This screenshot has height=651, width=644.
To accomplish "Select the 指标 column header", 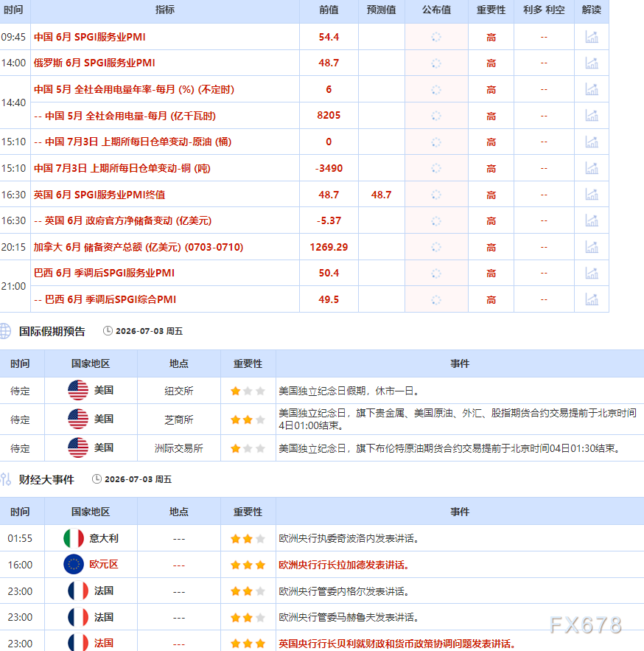I will pos(165,10).
